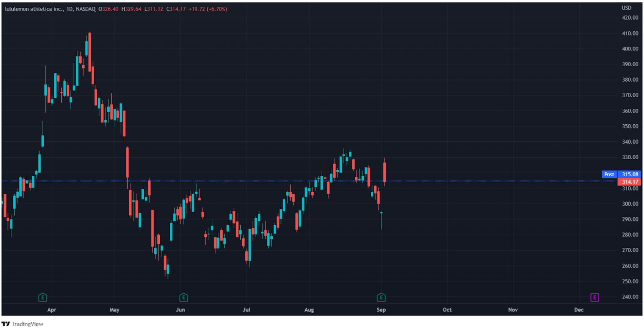Click the 330.00 price axis label
This screenshot has width=644, height=334.
[x=630, y=157]
